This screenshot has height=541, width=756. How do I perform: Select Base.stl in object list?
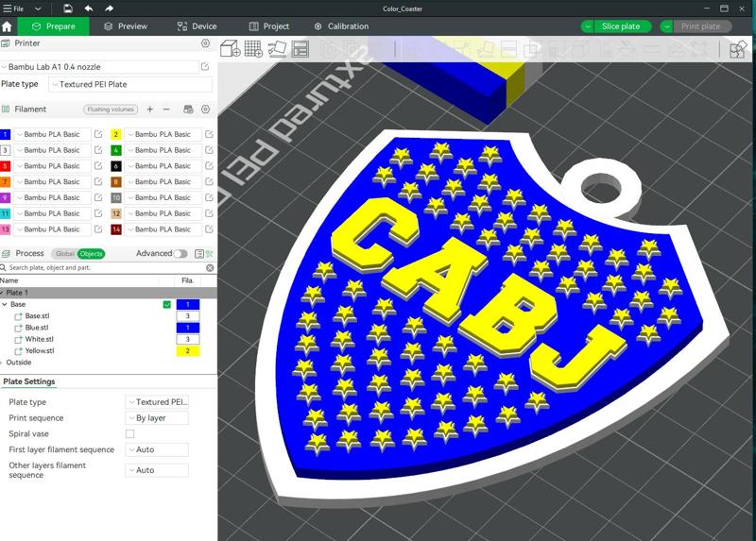pyautogui.click(x=37, y=316)
